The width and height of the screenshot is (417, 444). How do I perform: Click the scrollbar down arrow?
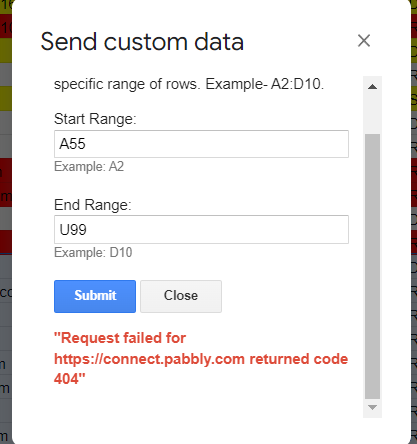tap(372, 407)
